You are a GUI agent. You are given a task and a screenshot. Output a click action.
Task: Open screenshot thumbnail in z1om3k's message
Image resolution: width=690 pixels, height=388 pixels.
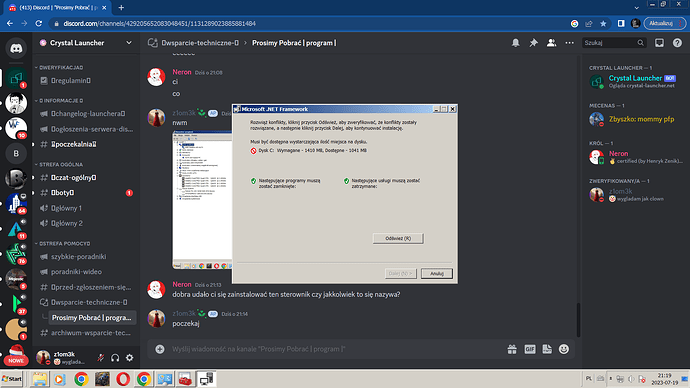pyautogui.click(x=202, y=200)
